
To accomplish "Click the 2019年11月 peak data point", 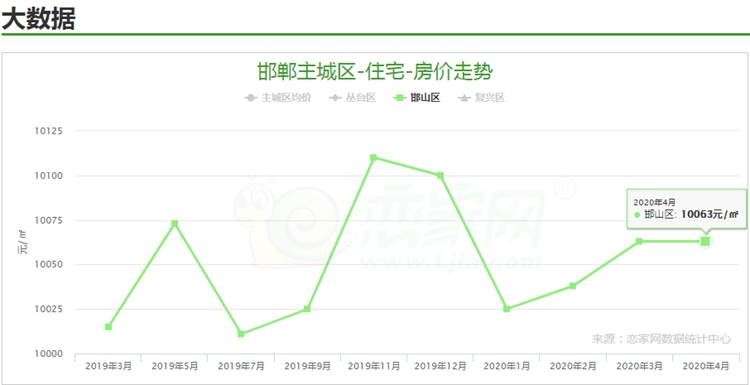I will click(374, 157).
